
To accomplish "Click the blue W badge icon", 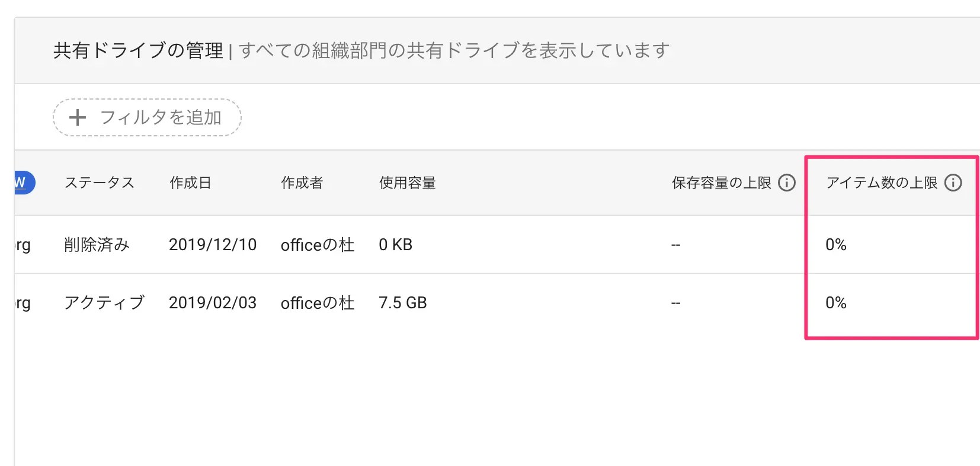I will point(22,183).
